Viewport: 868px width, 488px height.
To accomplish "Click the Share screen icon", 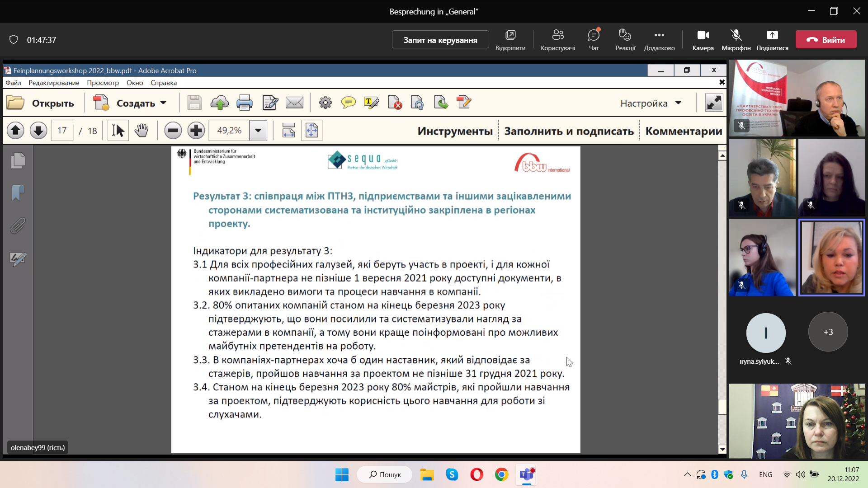I will [x=772, y=40].
